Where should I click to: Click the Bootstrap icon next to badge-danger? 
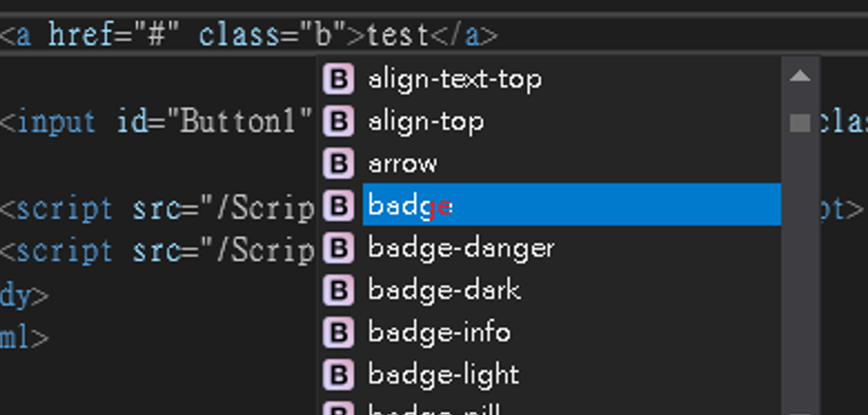click(x=338, y=248)
